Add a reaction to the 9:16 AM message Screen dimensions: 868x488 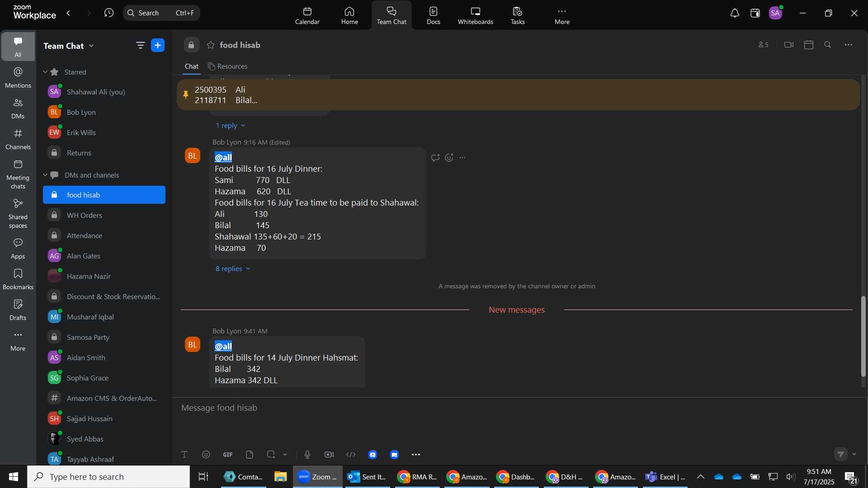pos(449,158)
